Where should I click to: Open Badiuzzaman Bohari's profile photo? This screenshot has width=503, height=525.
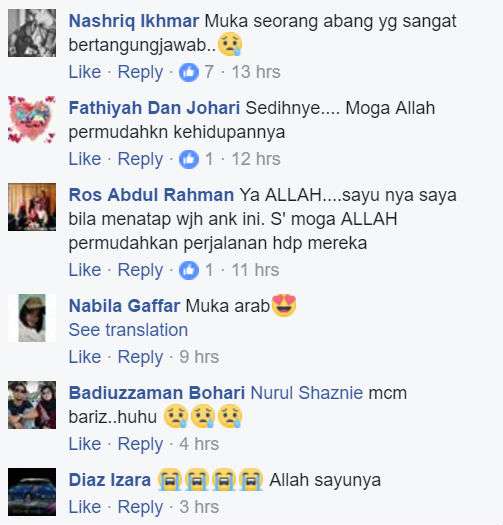[32, 405]
